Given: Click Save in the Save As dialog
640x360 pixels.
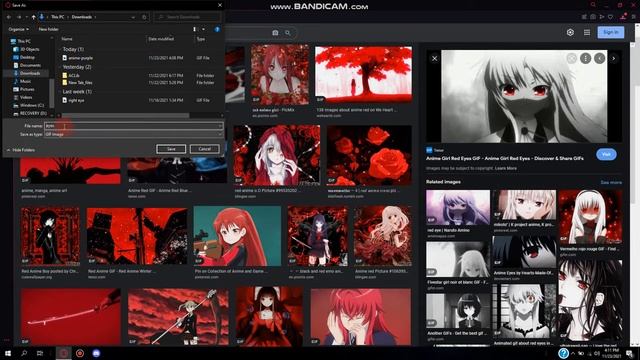Looking at the screenshot, I should pos(171,149).
